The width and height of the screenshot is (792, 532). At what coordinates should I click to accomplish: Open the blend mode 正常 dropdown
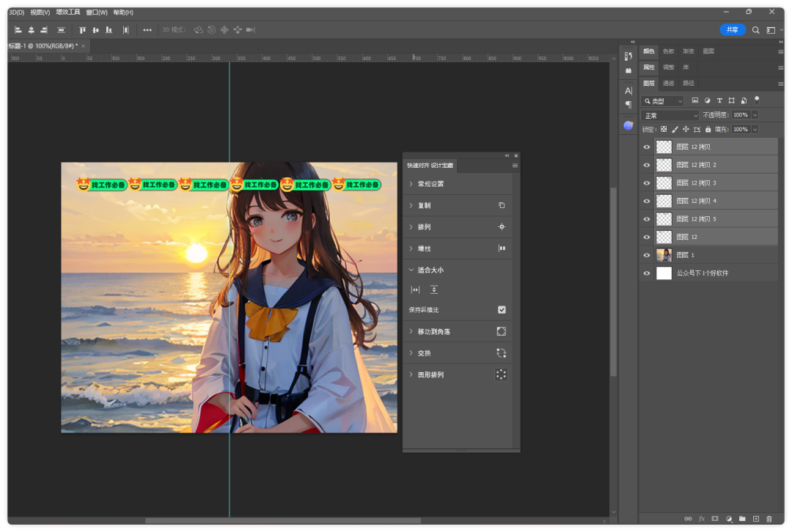(670, 115)
